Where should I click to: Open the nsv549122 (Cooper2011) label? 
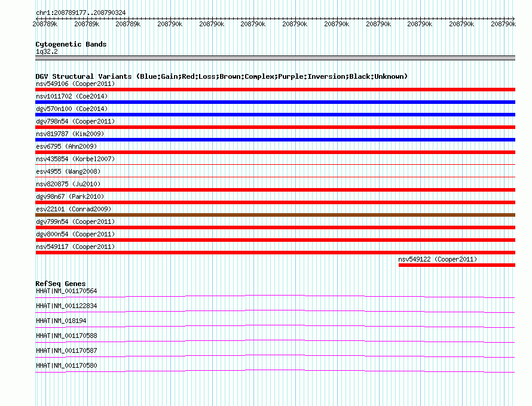pos(438,259)
